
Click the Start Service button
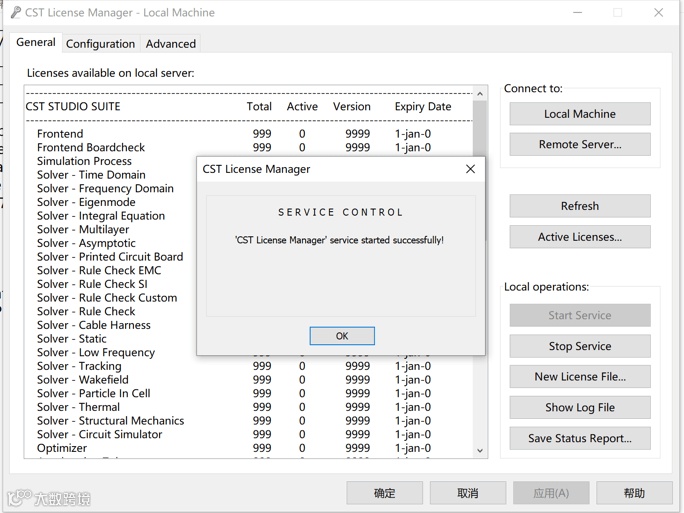pos(580,315)
